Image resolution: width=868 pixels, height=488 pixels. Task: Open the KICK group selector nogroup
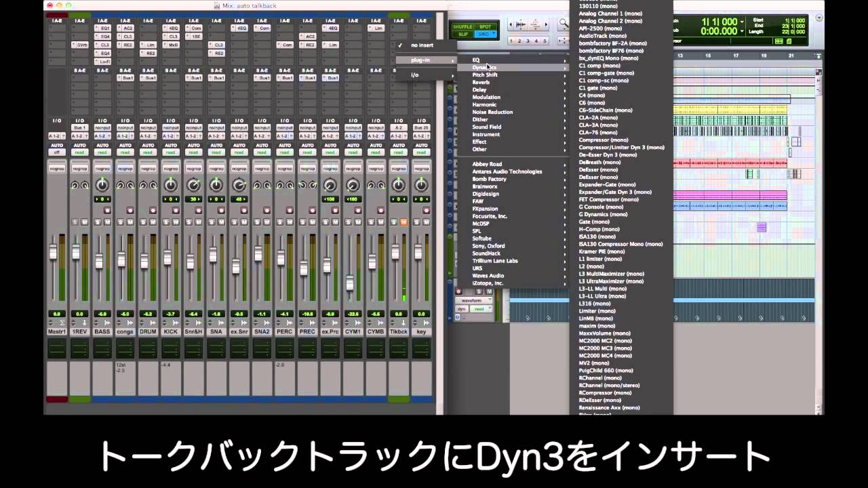171,168
